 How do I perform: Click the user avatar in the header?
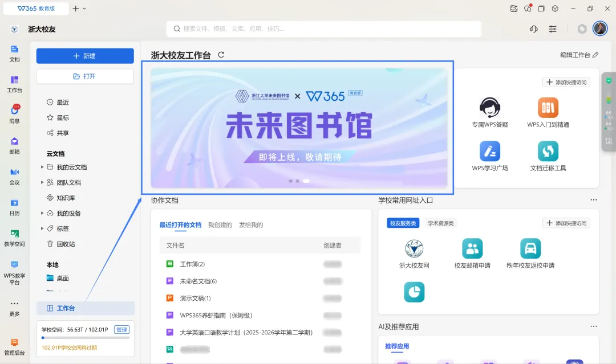coord(600,28)
